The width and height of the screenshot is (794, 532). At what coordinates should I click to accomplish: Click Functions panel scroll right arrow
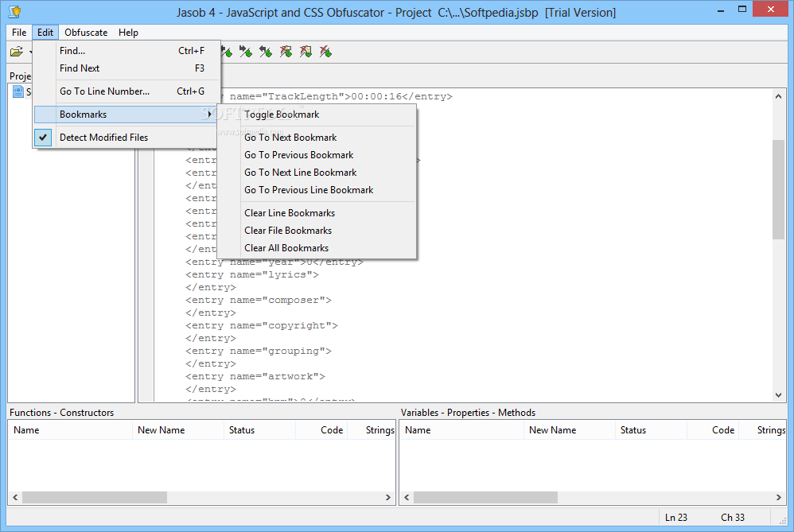coord(388,498)
